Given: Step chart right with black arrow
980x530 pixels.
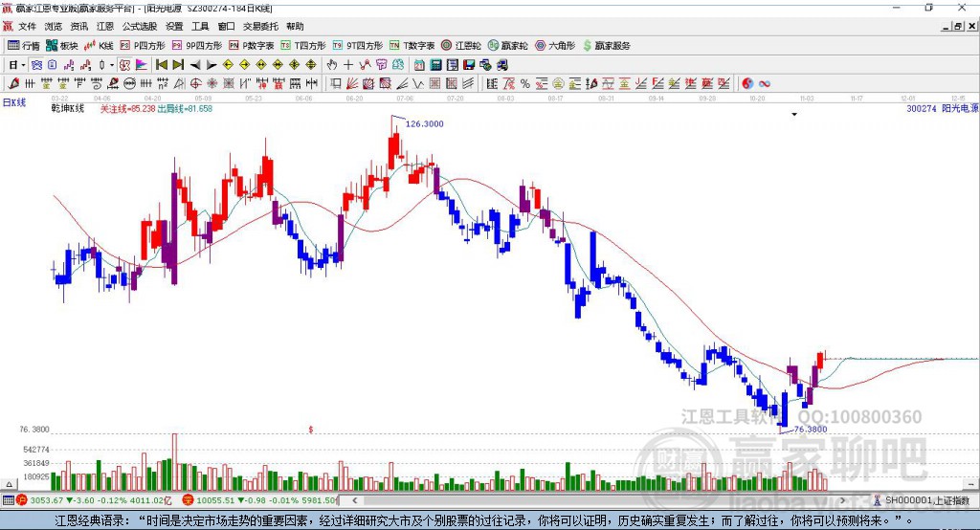Looking at the screenshot, I should point(212,65).
